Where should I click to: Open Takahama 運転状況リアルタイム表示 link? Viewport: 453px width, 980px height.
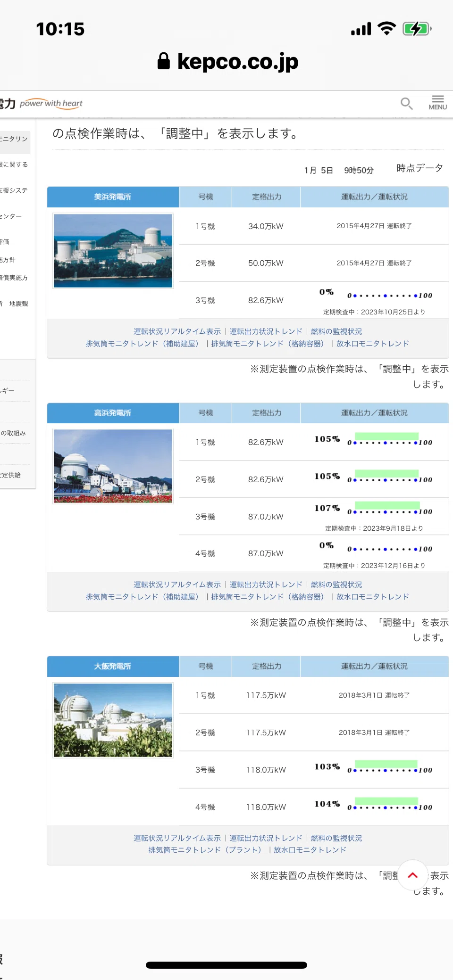pos(177,585)
